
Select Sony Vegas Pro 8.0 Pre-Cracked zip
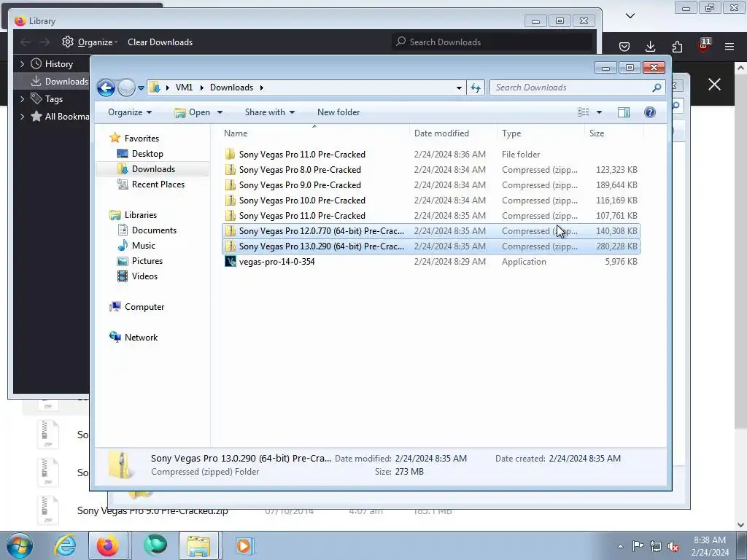(x=431, y=169)
